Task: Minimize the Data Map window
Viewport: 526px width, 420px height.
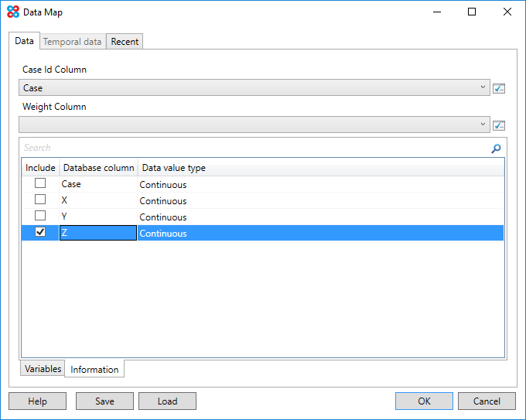Action: [x=437, y=12]
